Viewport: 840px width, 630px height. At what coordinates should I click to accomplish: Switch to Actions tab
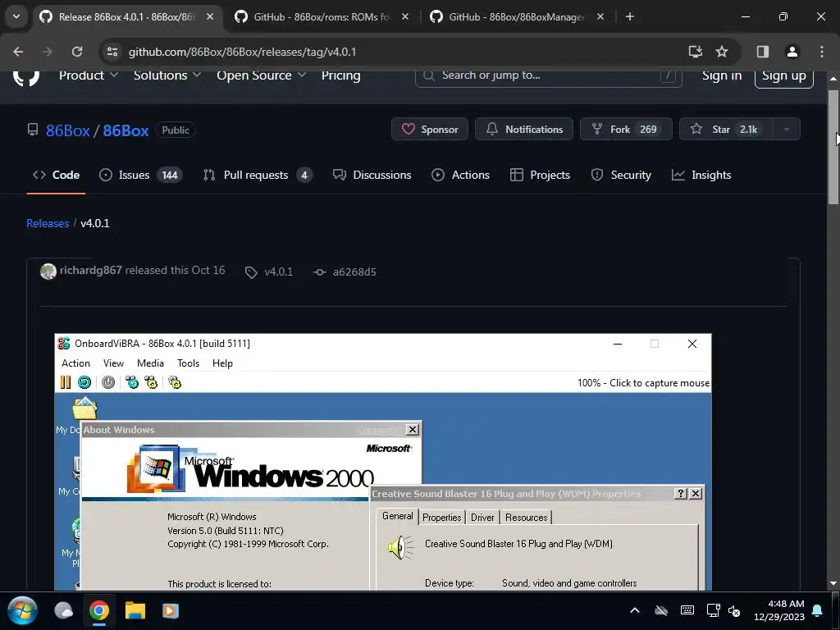tap(461, 176)
